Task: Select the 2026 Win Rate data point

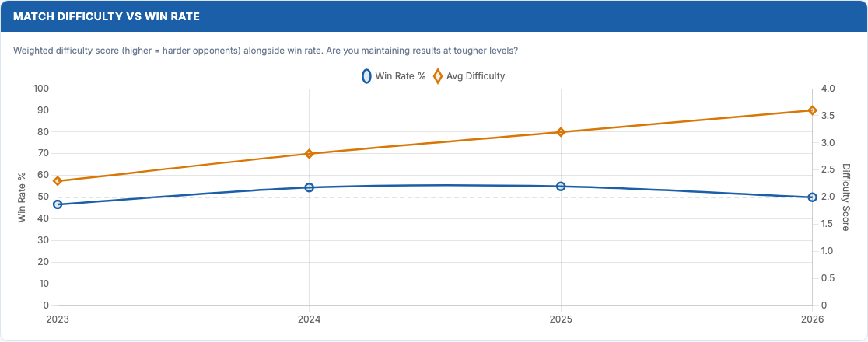Action: click(x=813, y=197)
